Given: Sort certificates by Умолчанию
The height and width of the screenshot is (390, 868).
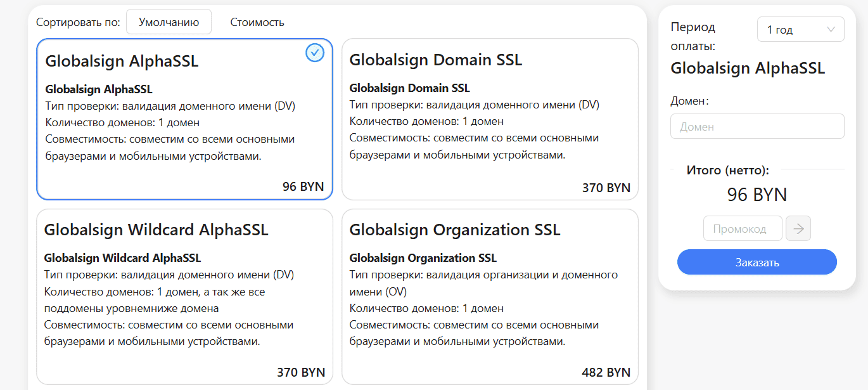Looking at the screenshot, I should [x=169, y=22].
